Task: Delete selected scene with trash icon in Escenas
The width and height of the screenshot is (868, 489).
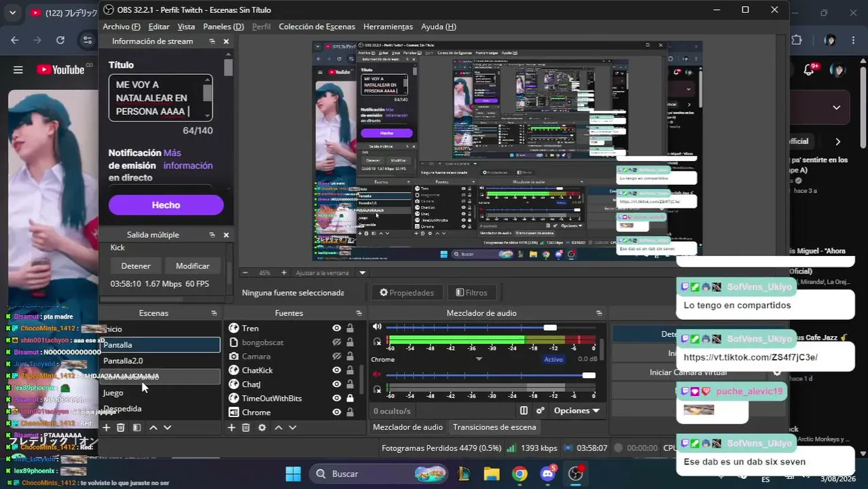Action: 120,427
